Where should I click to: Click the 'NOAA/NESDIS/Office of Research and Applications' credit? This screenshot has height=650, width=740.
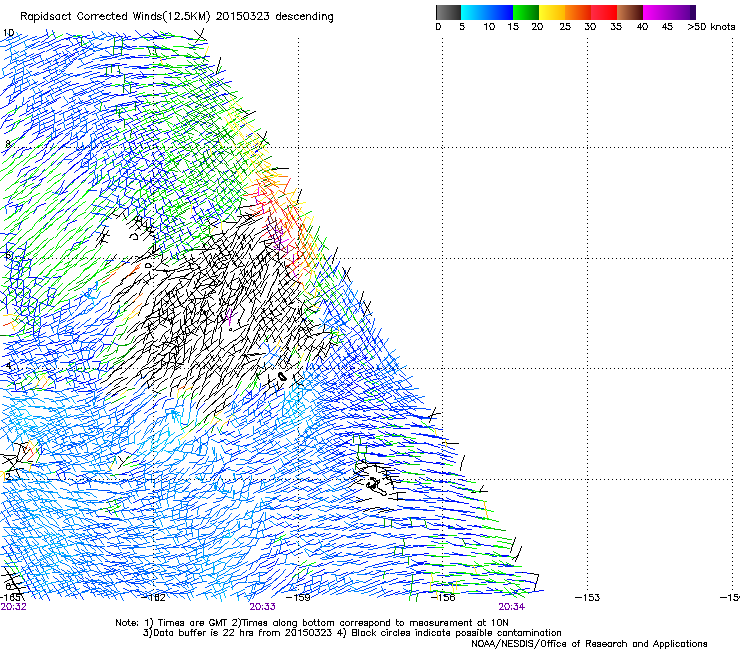(589, 644)
